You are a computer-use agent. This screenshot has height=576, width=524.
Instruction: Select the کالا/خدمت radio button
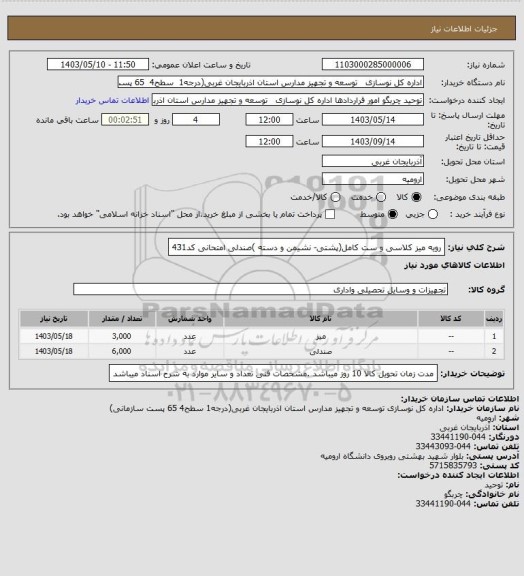[335, 197]
